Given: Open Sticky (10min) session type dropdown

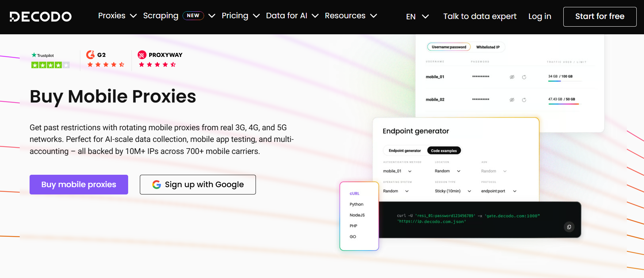Looking at the screenshot, I should tap(453, 191).
